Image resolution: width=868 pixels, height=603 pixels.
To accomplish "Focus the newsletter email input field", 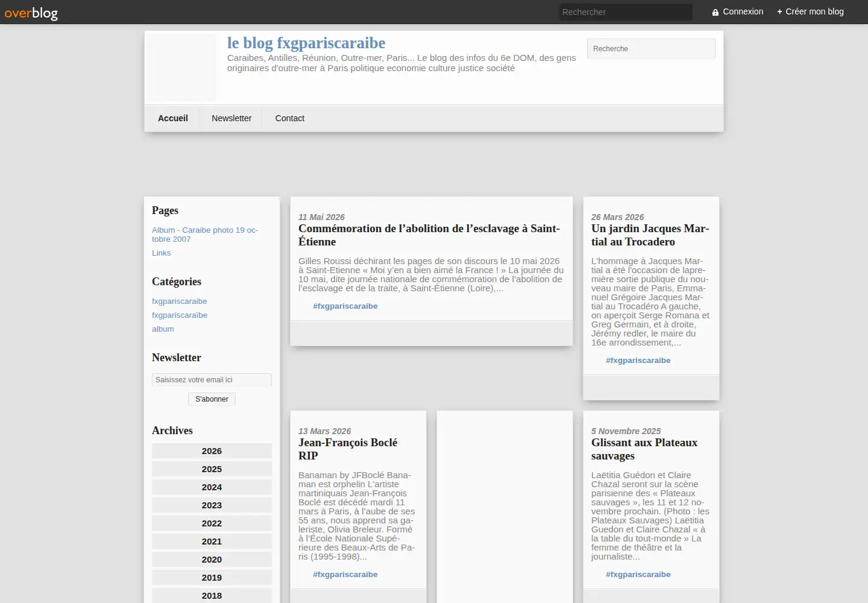I will click(x=212, y=380).
